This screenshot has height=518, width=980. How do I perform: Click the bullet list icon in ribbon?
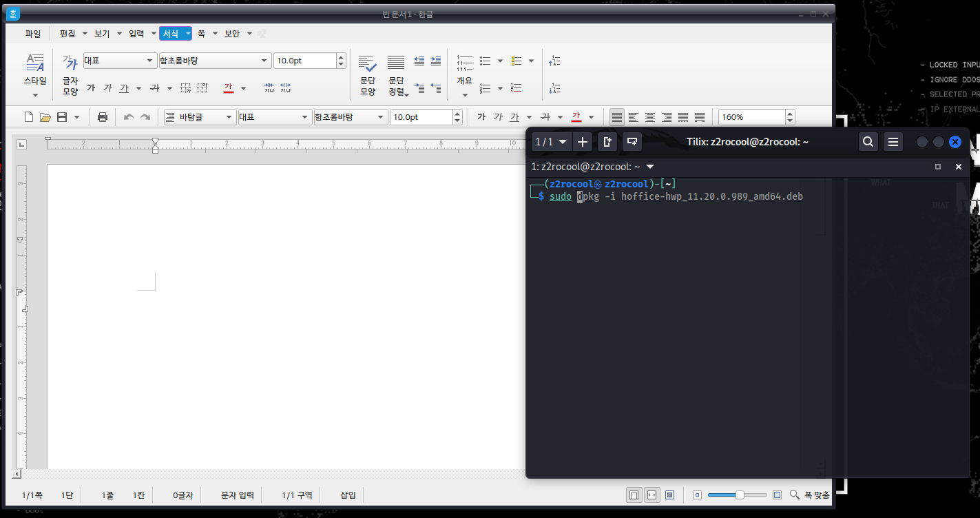pos(486,61)
